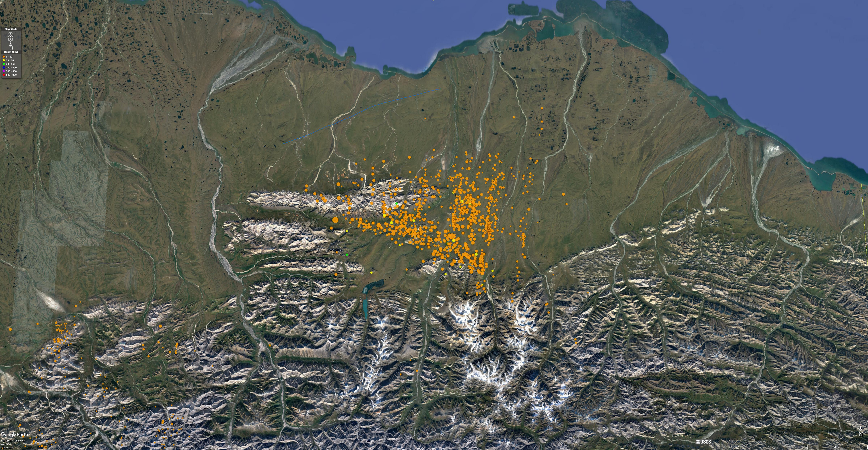Viewport: 868px width, 450px height.
Task: Click the Google Earth logo
Action: coord(14,435)
